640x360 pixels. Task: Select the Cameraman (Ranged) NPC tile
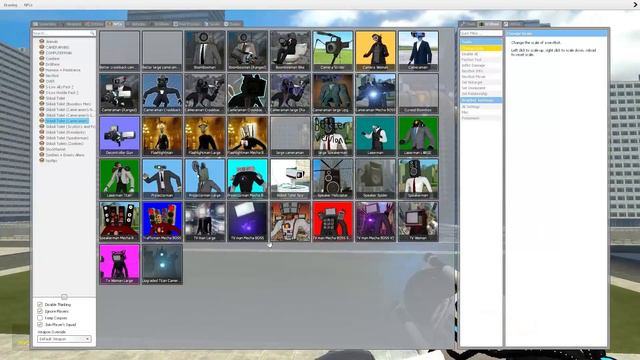(x=119, y=93)
